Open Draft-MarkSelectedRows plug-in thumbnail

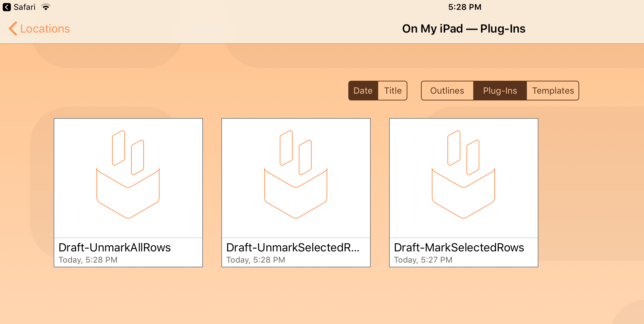click(x=464, y=178)
